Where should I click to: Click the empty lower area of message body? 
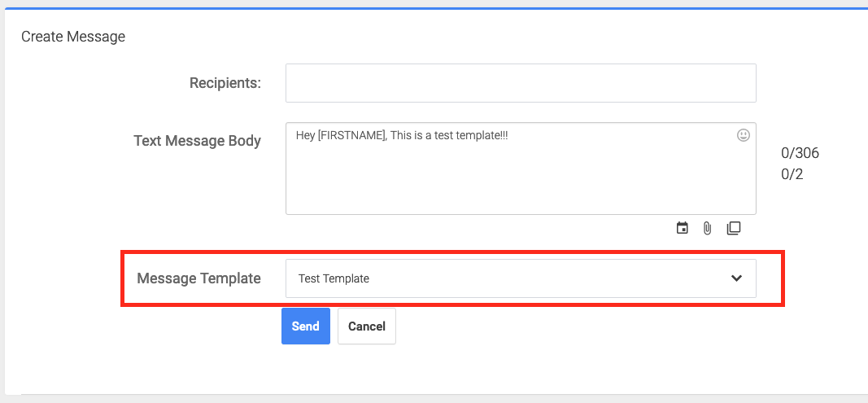click(x=521, y=186)
